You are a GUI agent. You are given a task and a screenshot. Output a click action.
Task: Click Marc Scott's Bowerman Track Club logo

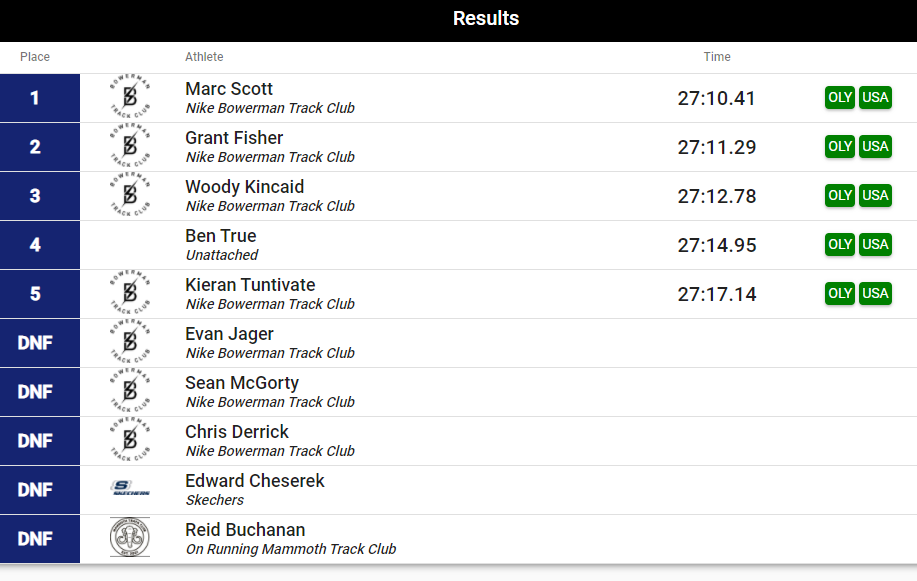(130, 97)
